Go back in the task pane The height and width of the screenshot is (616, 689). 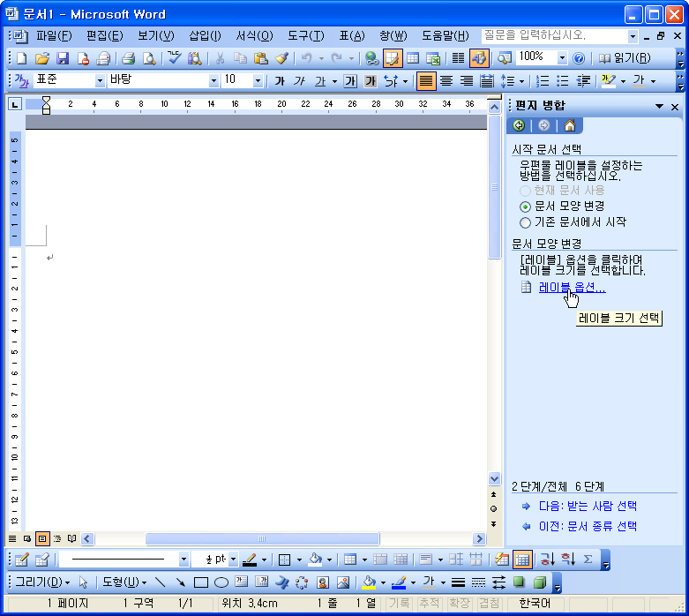coord(519,125)
